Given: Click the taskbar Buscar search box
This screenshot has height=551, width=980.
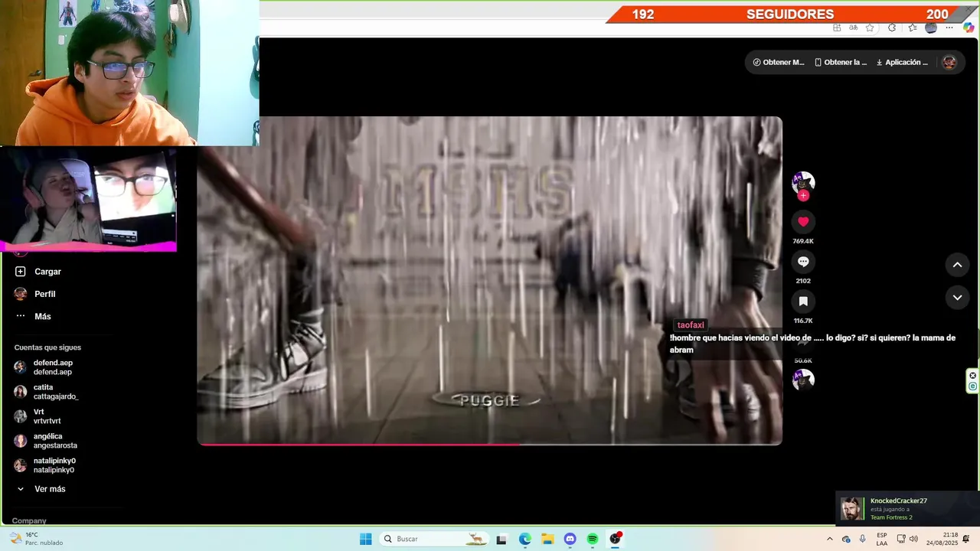Looking at the screenshot, I should [x=434, y=539].
